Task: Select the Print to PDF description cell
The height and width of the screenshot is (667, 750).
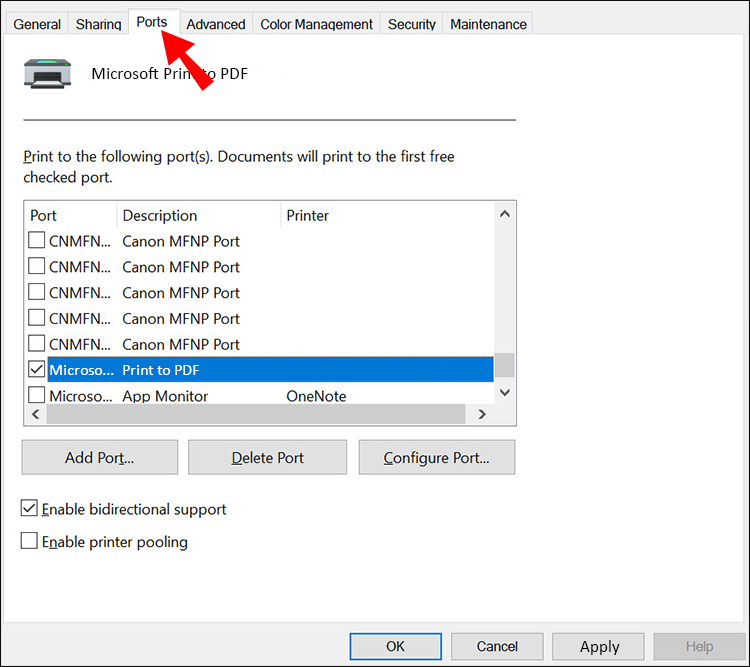Action: (x=161, y=370)
